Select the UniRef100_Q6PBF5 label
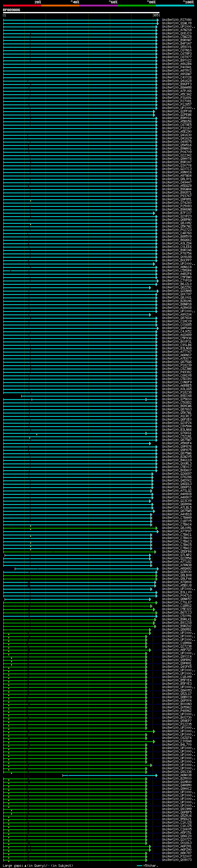The width and height of the screenshot is (197, 868). point(177,813)
